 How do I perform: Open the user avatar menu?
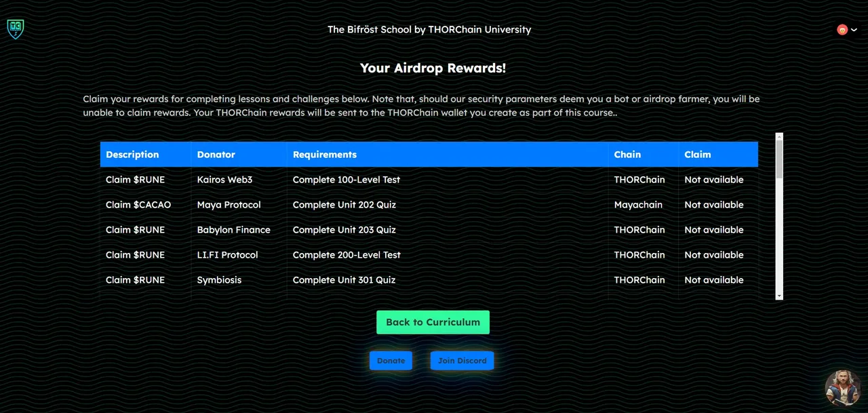pyautogui.click(x=847, y=30)
